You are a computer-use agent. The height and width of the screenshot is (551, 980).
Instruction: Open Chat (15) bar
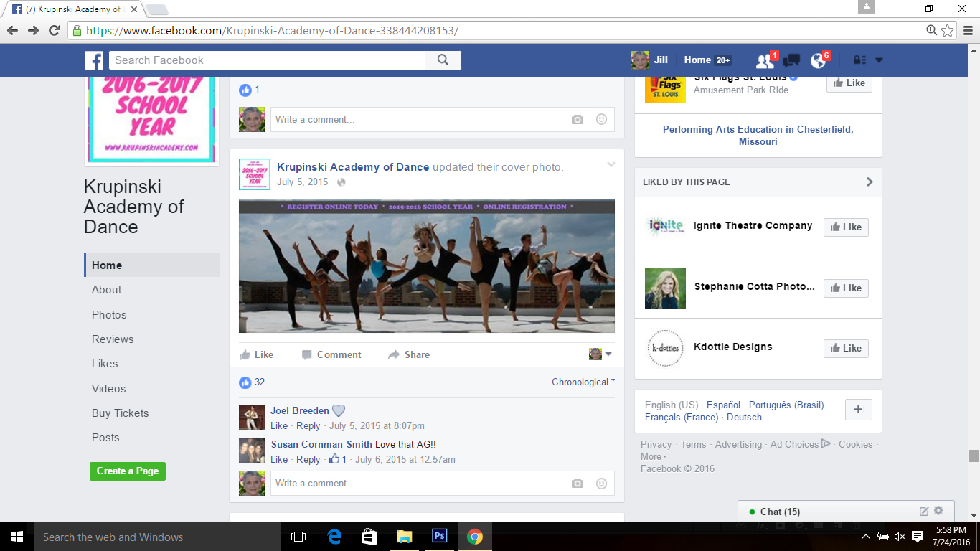(x=846, y=512)
